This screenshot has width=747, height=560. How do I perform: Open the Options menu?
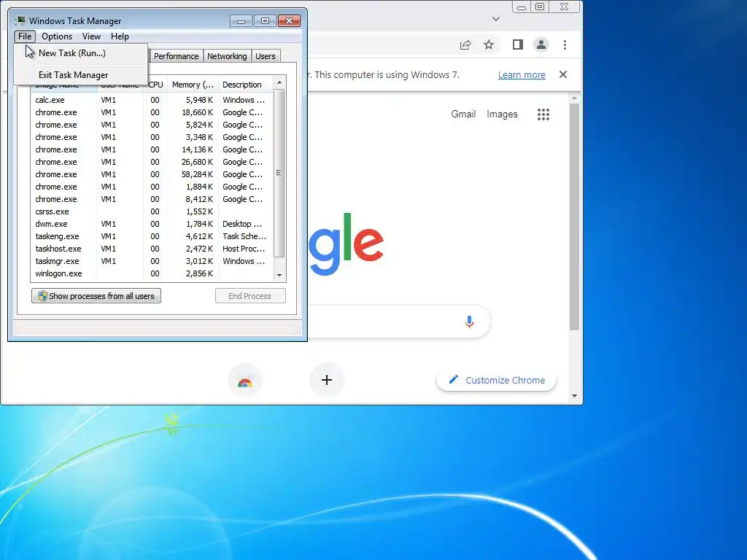57,36
